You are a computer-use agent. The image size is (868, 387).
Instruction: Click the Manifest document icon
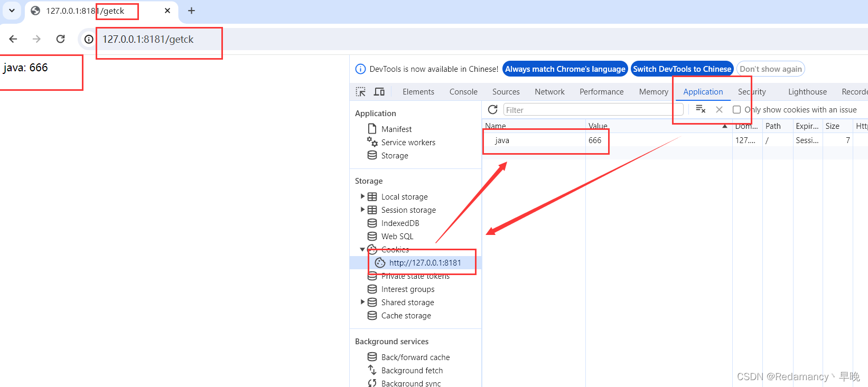click(372, 129)
